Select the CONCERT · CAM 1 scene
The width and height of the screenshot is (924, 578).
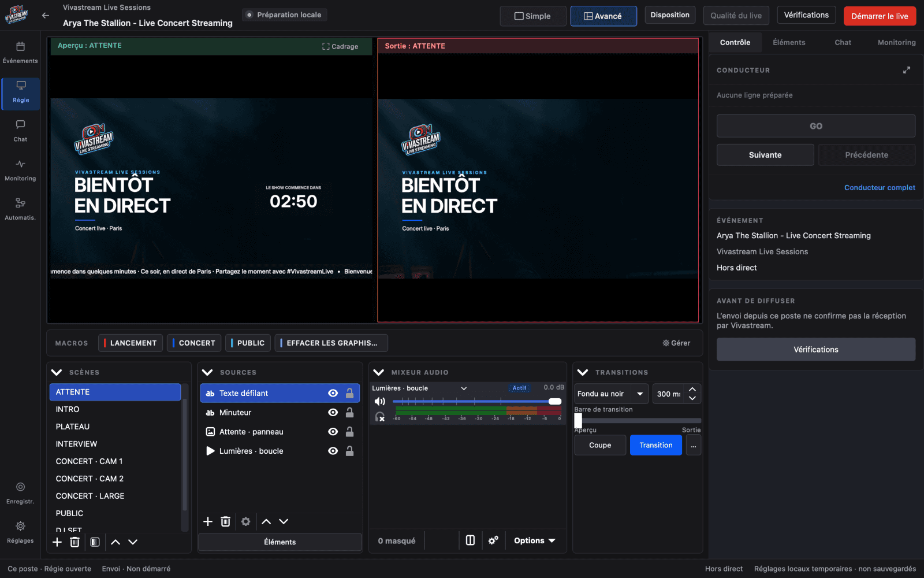(x=115, y=461)
